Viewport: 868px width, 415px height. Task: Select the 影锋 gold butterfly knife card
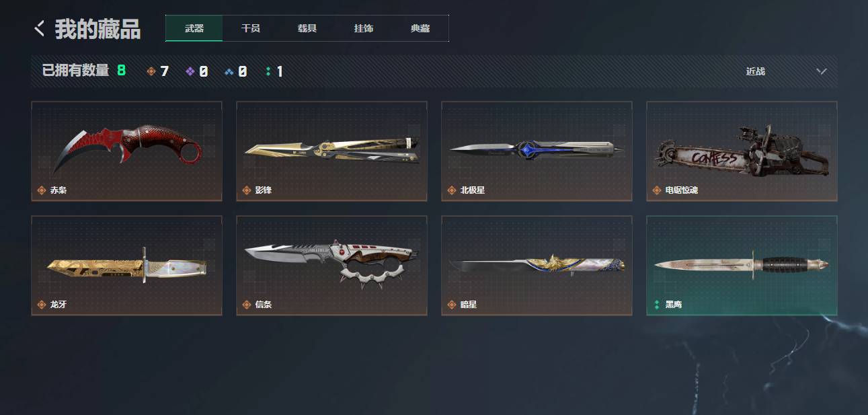(x=331, y=151)
